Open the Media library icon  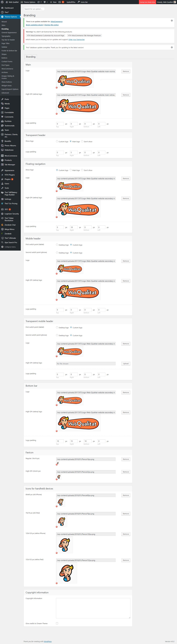point(2,103)
